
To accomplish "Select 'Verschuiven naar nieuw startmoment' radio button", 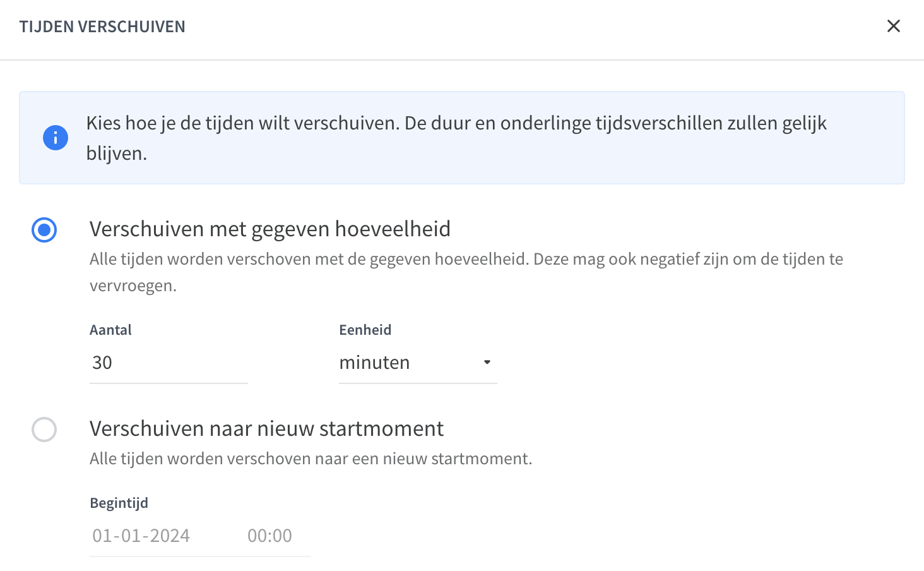I will [x=44, y=430].
